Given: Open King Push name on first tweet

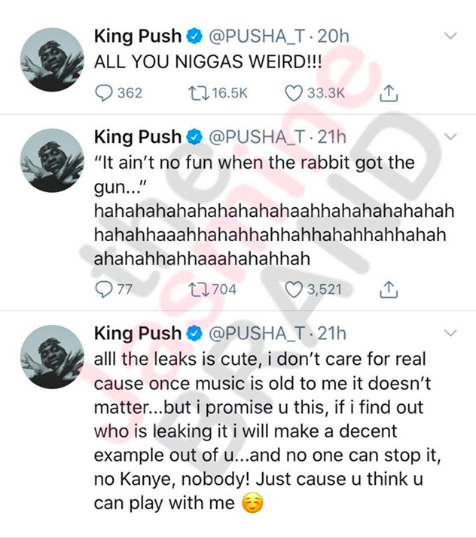Looking at the screenshot, I should point(138,36).
